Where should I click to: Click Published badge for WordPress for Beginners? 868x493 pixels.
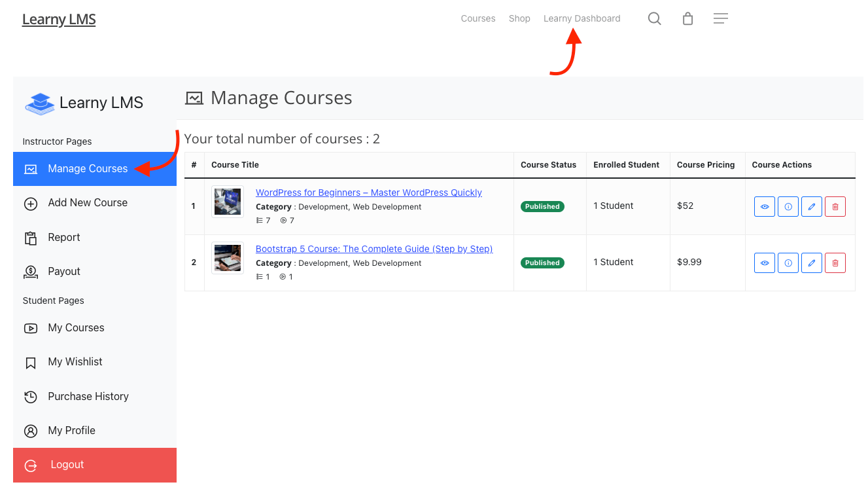tap(542, 206)
